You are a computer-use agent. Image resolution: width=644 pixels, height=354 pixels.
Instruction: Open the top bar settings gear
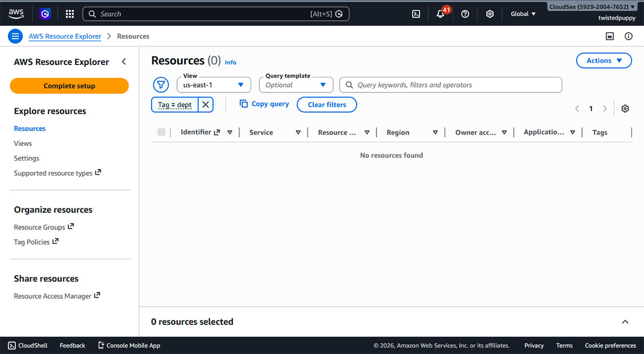point(490,14)
